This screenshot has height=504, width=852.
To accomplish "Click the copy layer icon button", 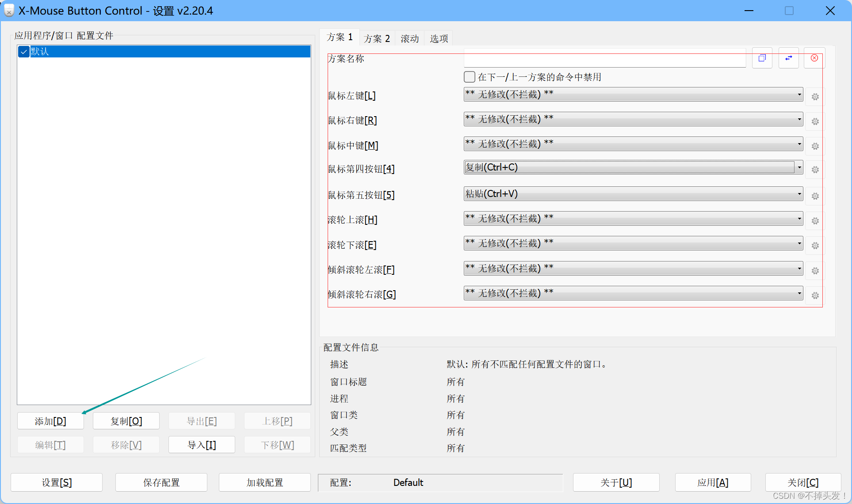I will coord(762,58).
